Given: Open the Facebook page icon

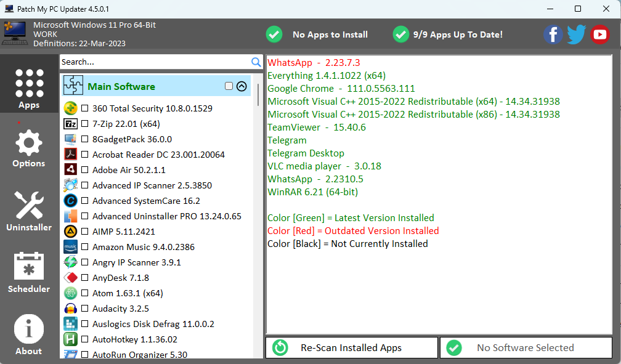Looking at the screenshot, I should pos(553,34).
